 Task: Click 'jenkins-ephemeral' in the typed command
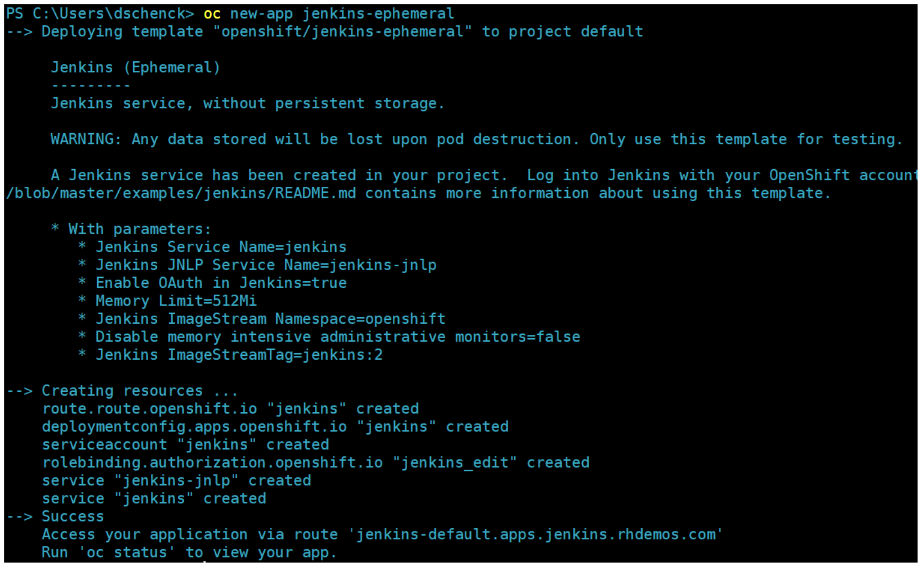[x=378, y=13]
